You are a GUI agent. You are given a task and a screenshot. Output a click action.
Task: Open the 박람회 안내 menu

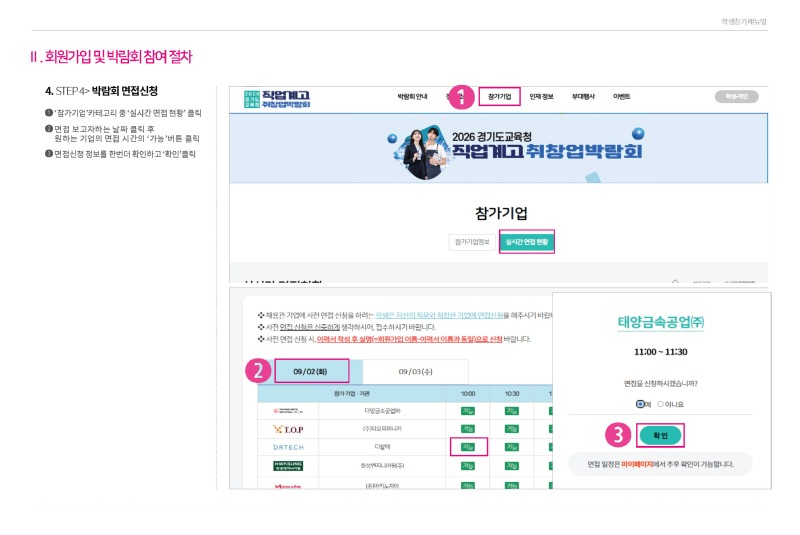point(412,96)
